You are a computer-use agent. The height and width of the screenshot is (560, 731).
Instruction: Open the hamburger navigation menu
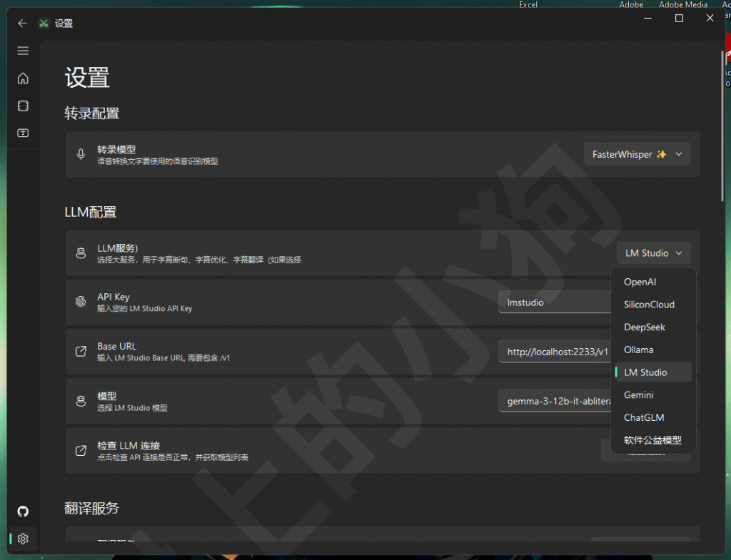(x=23, y=51)
